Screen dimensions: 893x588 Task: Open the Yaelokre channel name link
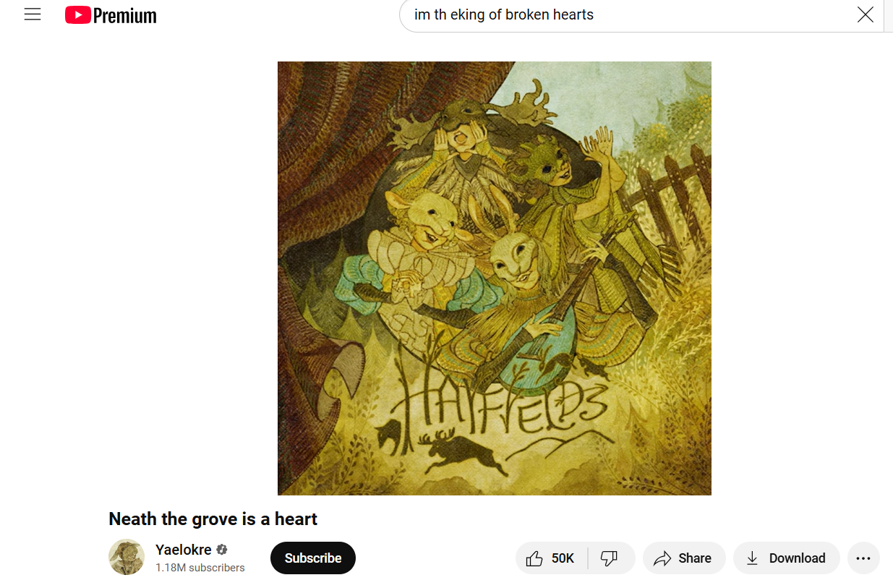184,550
